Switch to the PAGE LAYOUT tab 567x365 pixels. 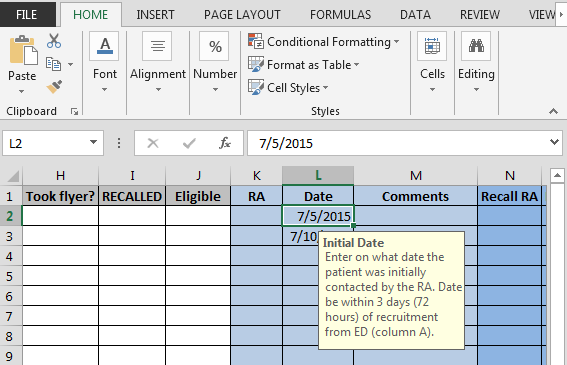[242, 14]
